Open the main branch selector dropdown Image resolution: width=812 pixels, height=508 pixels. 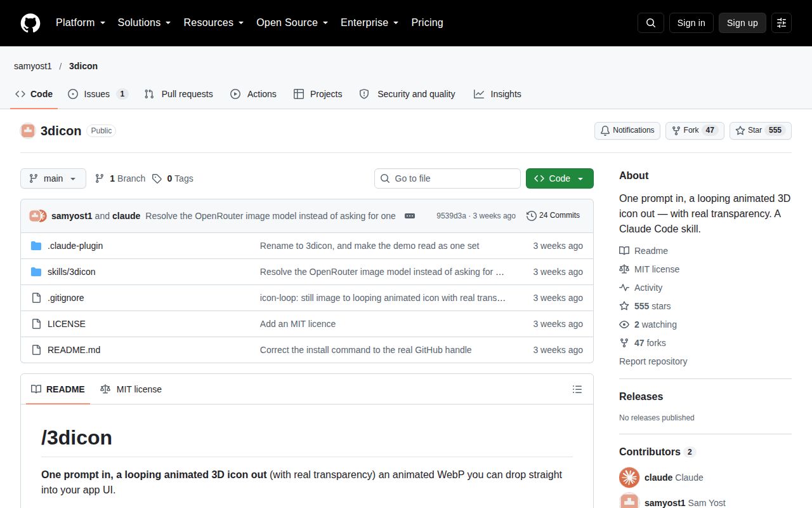(53, 178)
